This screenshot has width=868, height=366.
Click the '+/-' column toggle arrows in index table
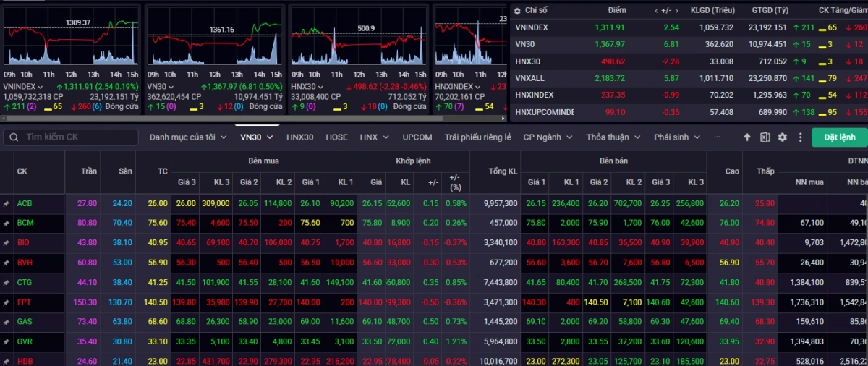[x=666, y=10]
